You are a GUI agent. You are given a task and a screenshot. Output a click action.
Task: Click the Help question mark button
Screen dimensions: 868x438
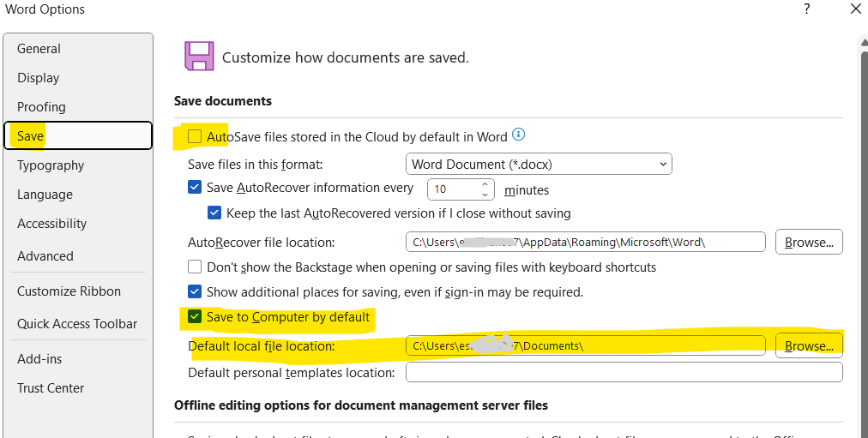point(807,9)
